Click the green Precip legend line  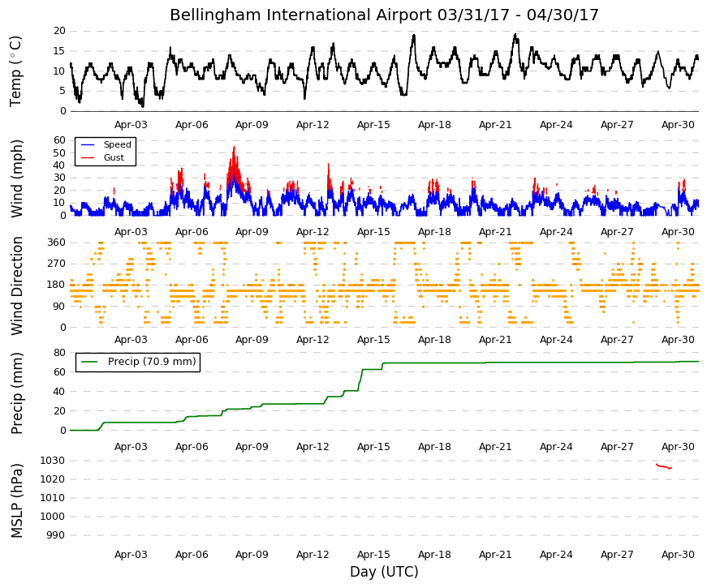(x=89, y=362)
